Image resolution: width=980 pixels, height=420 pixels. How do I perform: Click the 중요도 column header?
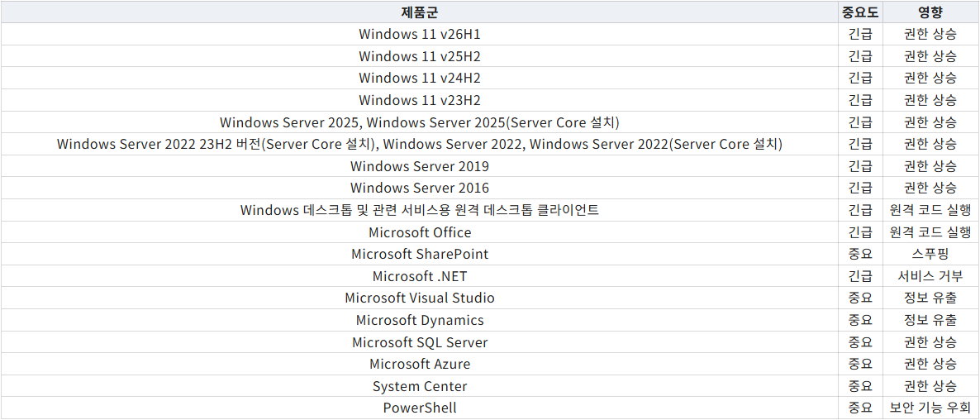point(860,12)
